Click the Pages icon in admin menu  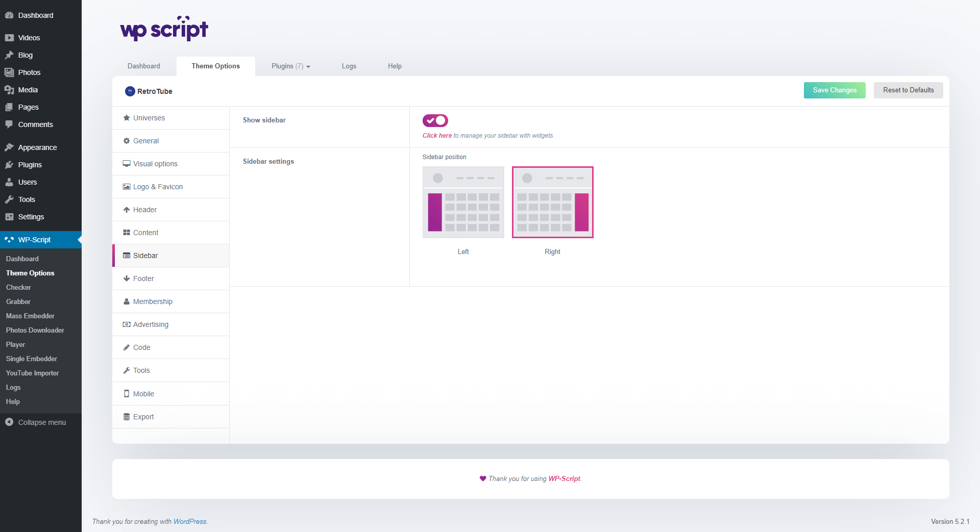(9, 107)
